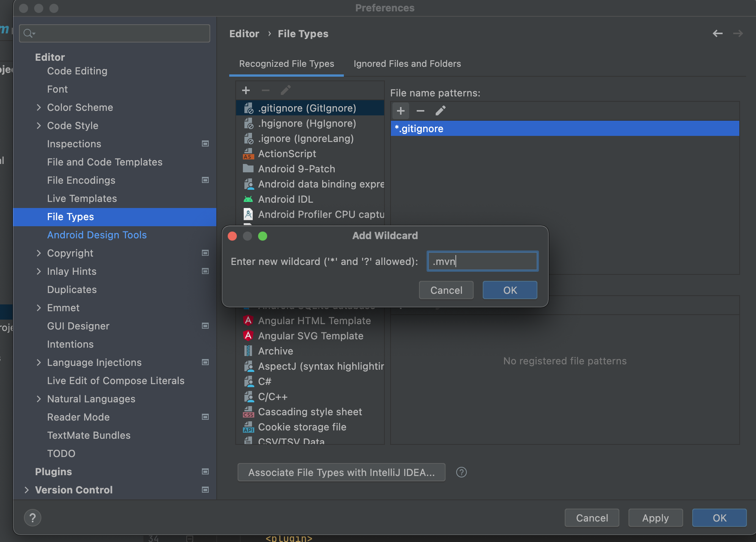The image size is (756, 542).
Task: Click the help icon next to Associate button
Action: (461, 472)
